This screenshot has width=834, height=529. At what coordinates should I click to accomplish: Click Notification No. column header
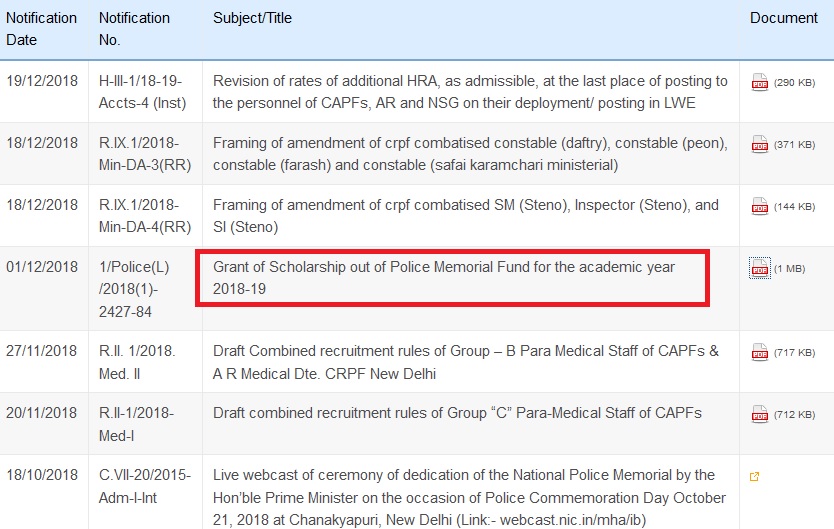click(134, 29)
